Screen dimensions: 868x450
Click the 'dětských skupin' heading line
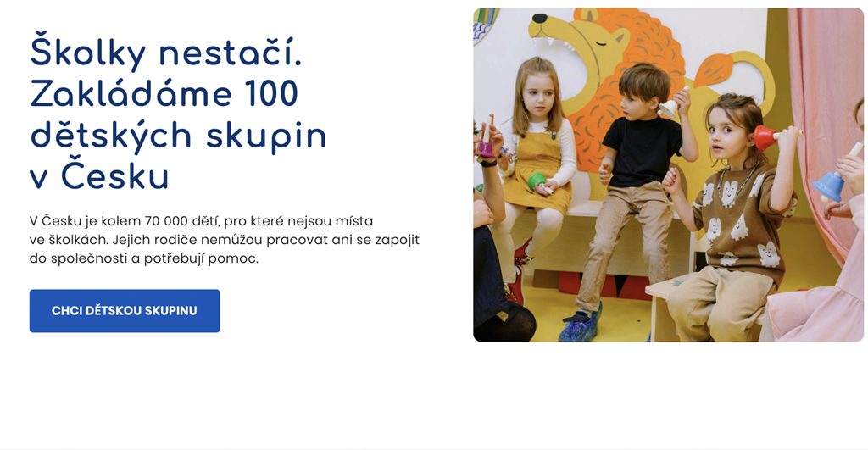point(178,136)
